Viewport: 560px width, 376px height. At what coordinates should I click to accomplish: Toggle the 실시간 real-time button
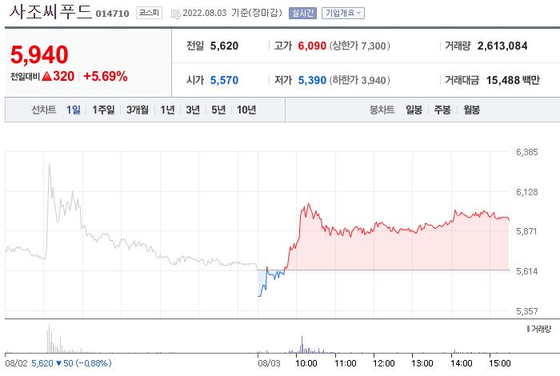pyautogui.click(x=302, y=13)
